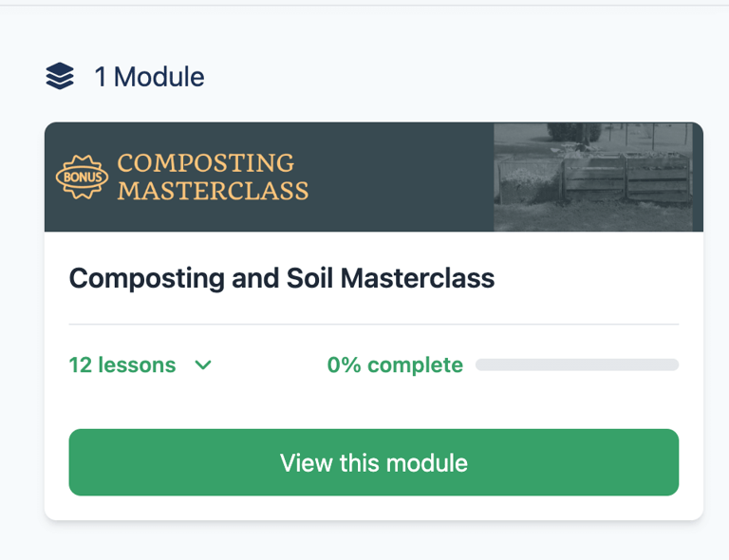The width and height of the screenshot is (729, 560).
Task: Click the word Soil in module title
Action: pyautogui.click(x=309, y=278)
